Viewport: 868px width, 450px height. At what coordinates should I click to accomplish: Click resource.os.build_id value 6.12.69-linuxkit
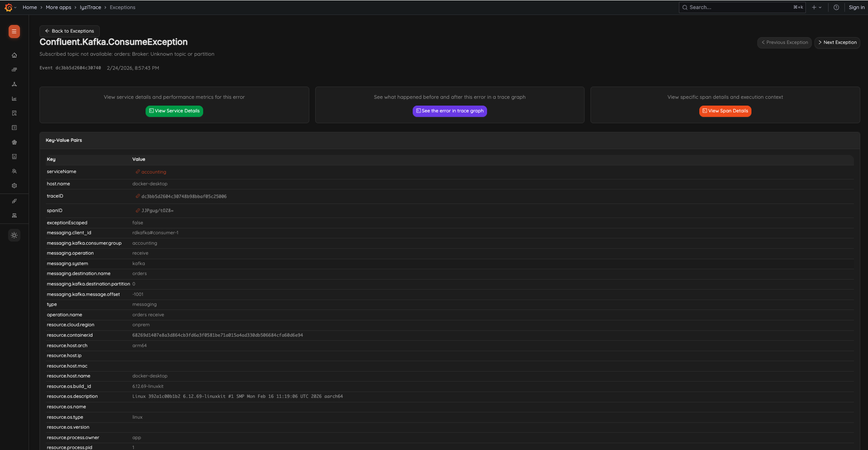(x=148, y=387)
